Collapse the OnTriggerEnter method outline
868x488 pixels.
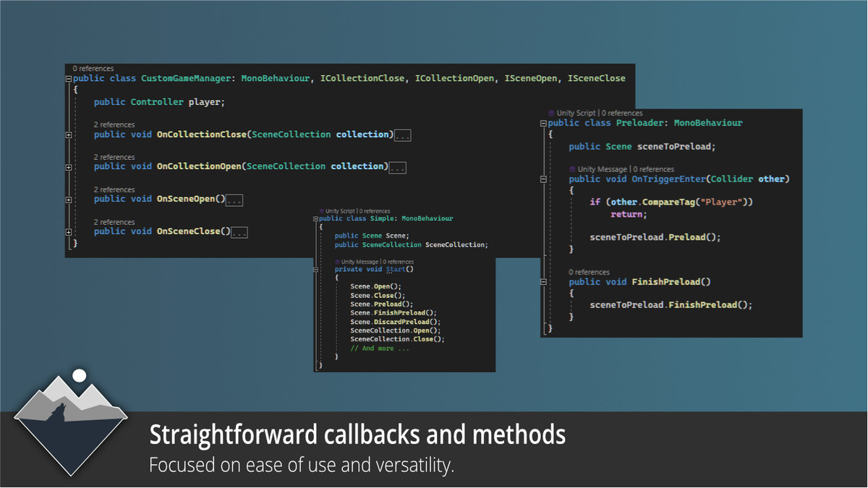[x=544, y=179]
